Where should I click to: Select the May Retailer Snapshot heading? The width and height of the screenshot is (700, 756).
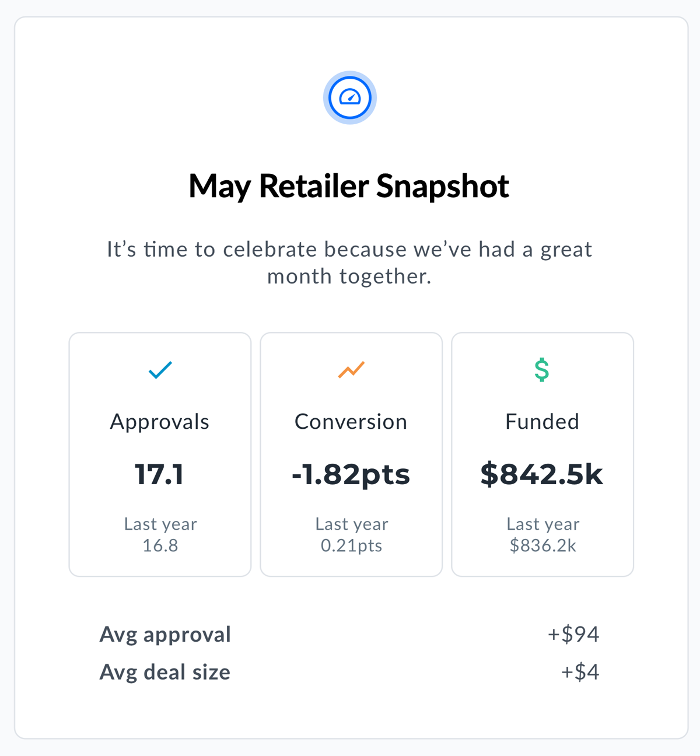(x=349, y=186)
